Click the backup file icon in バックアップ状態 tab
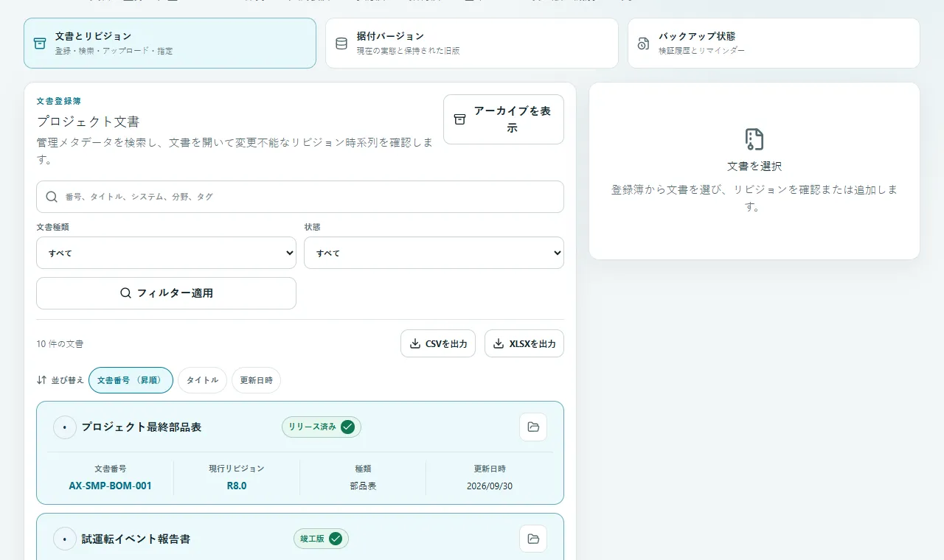 click(x=643, y=43)
